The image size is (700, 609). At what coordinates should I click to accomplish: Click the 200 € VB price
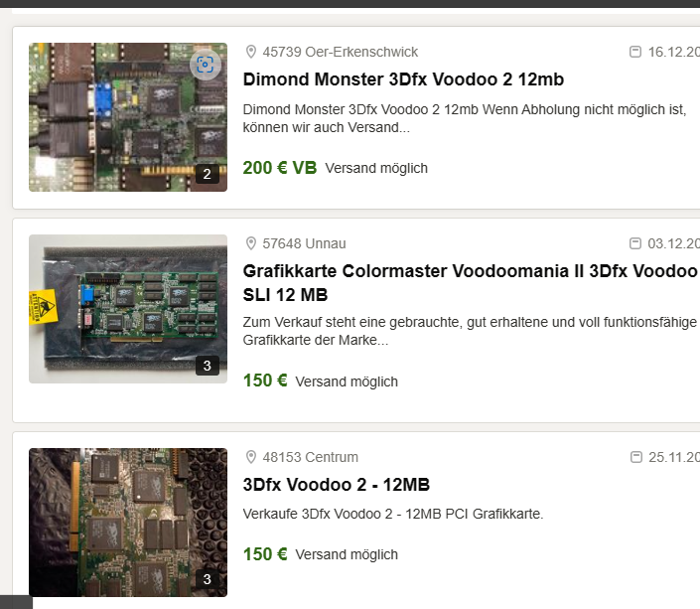click(x=280, y=168)
